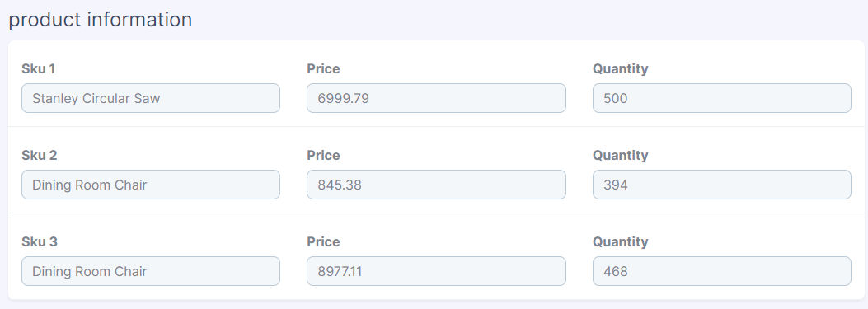The image size is (868, 309).
Task: Select the Price field showing 8977.11
Action: point(436,271)
